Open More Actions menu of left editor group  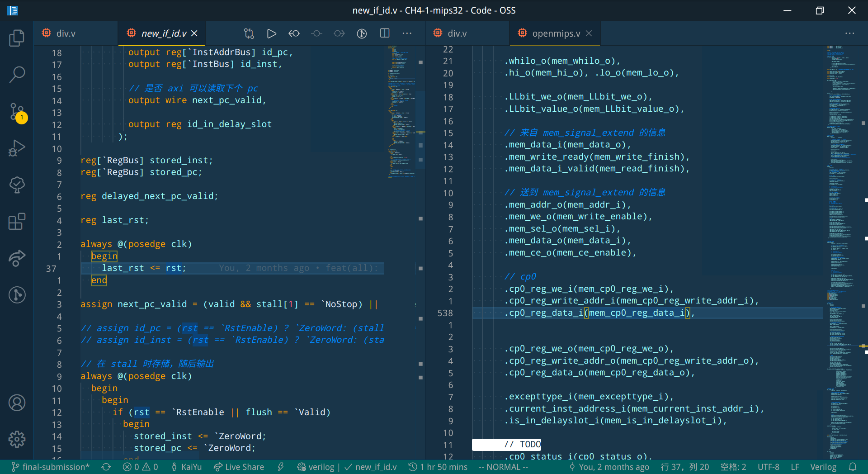[407, 33]
